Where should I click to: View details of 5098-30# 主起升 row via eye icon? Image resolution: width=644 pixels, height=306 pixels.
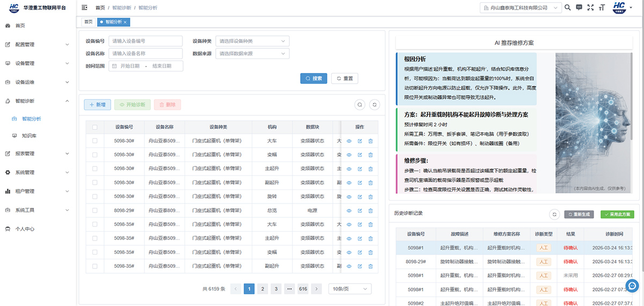[349, 169]
